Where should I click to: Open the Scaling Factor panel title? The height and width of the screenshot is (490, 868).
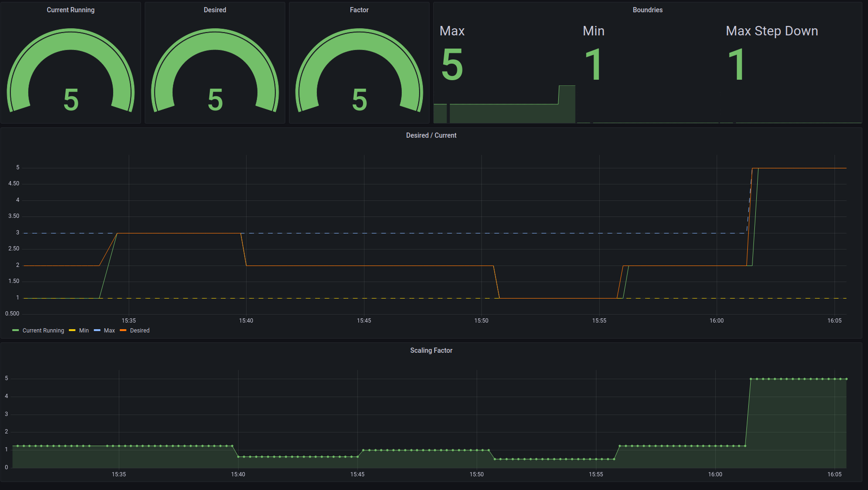pos(431,350)
